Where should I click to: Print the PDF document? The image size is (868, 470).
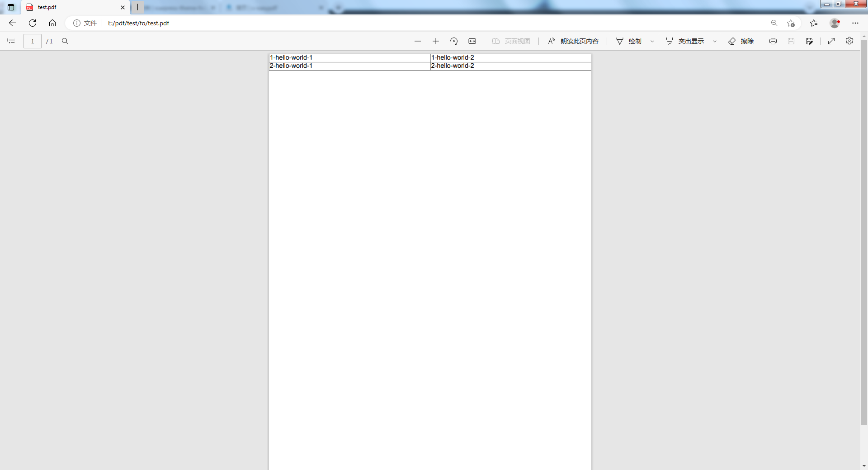[x=773, y=41]
